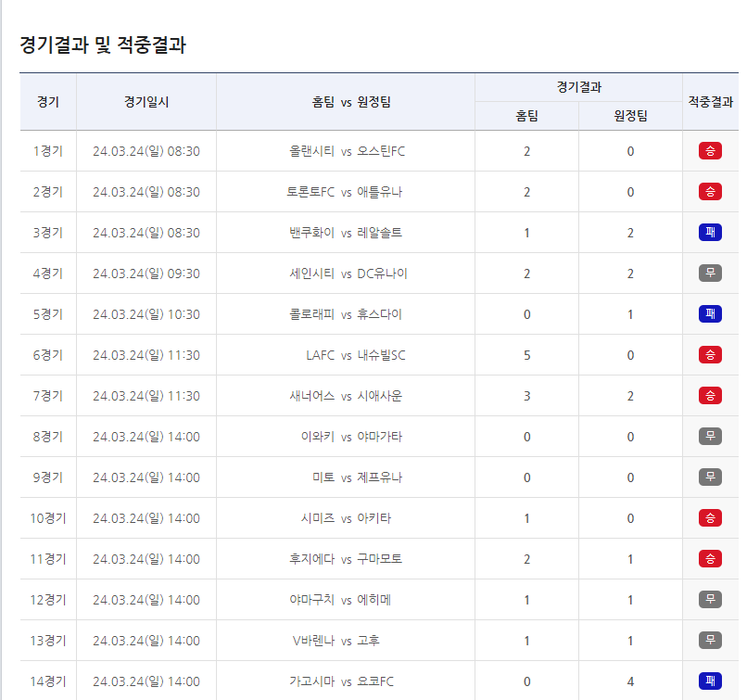Click the red 승 badge for 6경기
This screenshot has height=700, width=747.
coord(710,355)
